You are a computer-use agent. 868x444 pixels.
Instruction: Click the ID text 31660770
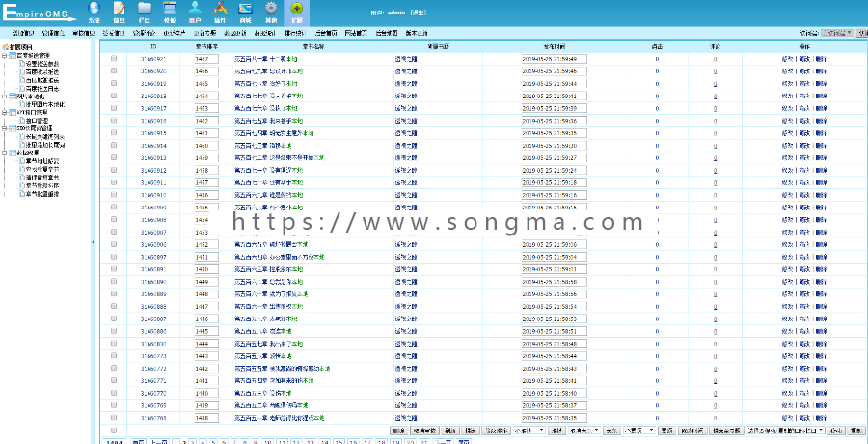click(x=153, y=393)
